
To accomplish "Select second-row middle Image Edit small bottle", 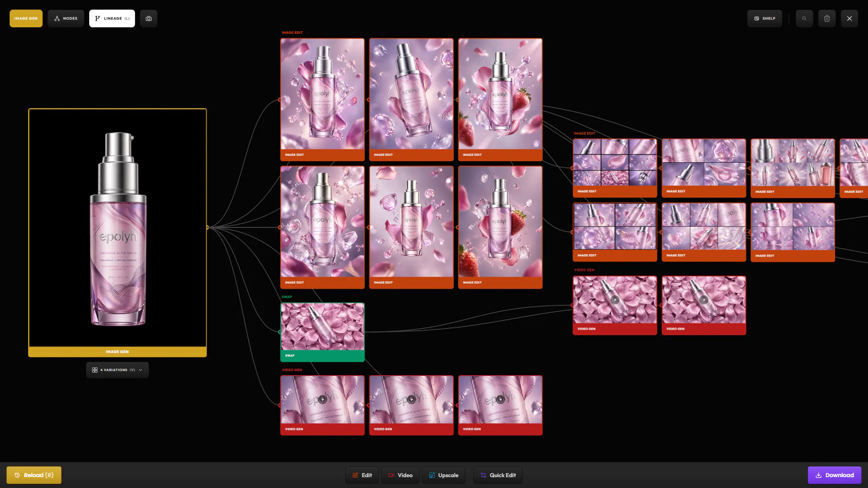I will (x=411, y=227).
